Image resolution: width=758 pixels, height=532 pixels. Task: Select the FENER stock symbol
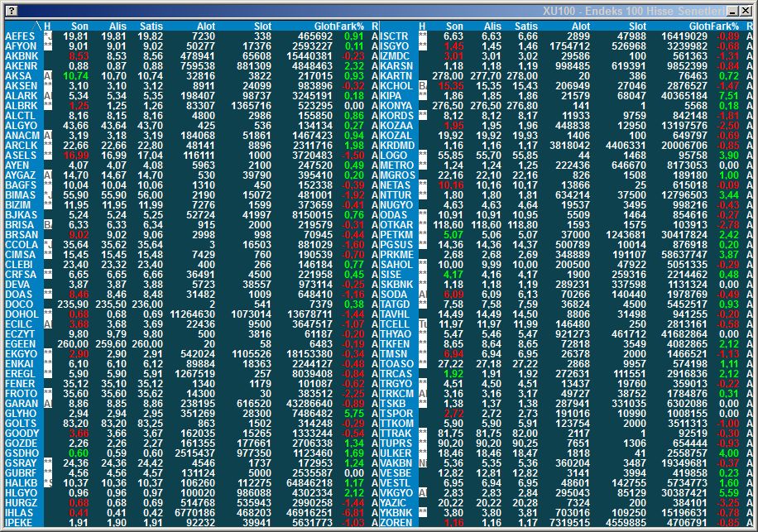point(21,384)
